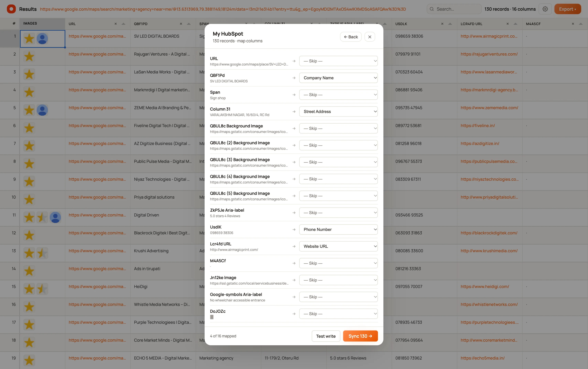Image resolution: width=588 pixels, height=369 pixels.
Task: Open the DoJOZc mapping dropdown
Action: [338, 314]
